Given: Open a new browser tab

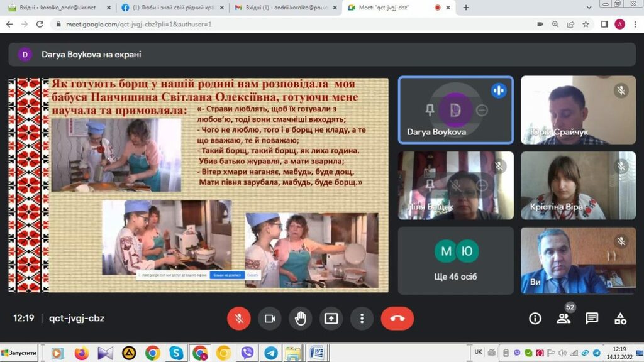Looking at the screenshot, I should click(466, 8).
